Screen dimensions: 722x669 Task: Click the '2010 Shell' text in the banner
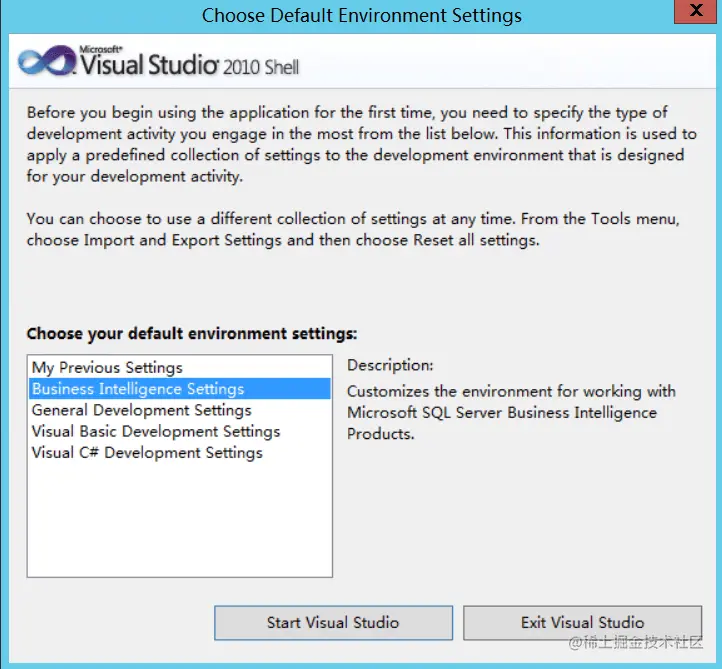point(261,67)
